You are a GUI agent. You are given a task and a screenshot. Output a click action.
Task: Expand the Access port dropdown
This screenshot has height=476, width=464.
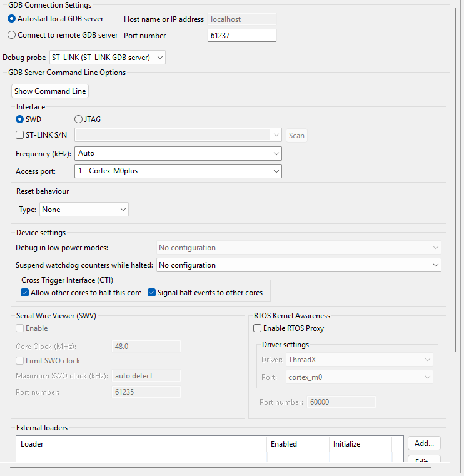click(x=178, y=171)
